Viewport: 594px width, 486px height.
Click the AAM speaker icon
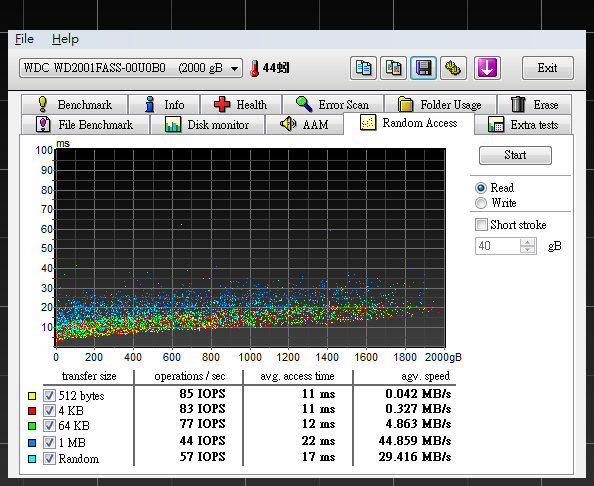pyautogui.click(x=288, y=123)
